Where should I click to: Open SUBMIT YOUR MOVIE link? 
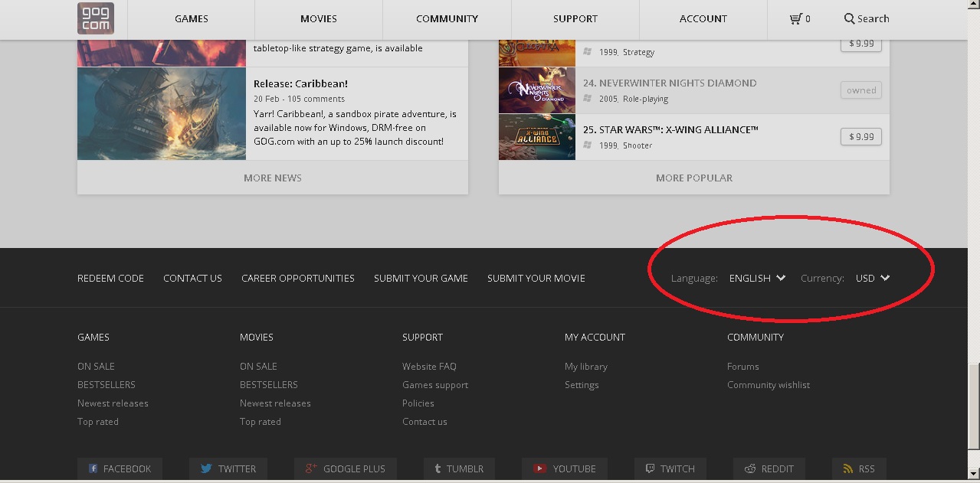[x=536, y=278]
